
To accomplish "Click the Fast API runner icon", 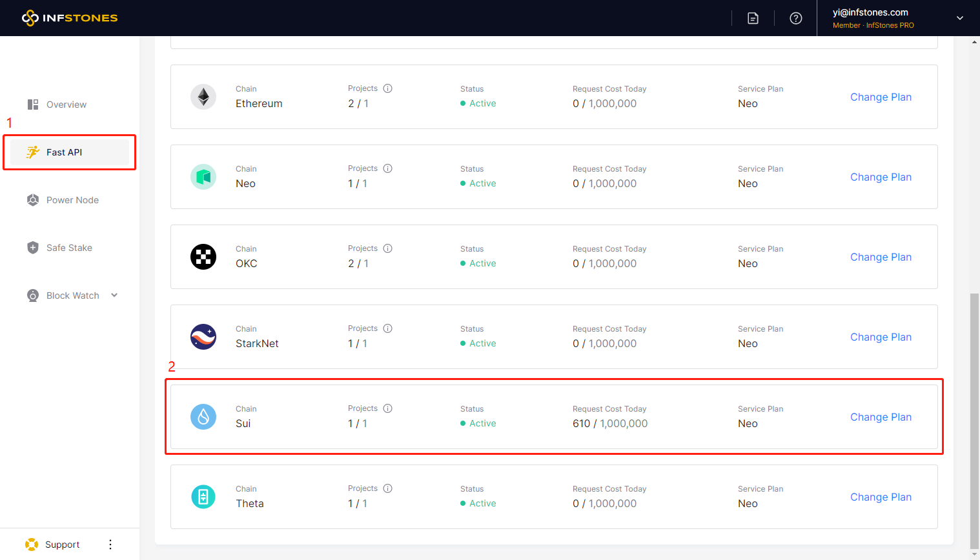I will coord(33,152).
